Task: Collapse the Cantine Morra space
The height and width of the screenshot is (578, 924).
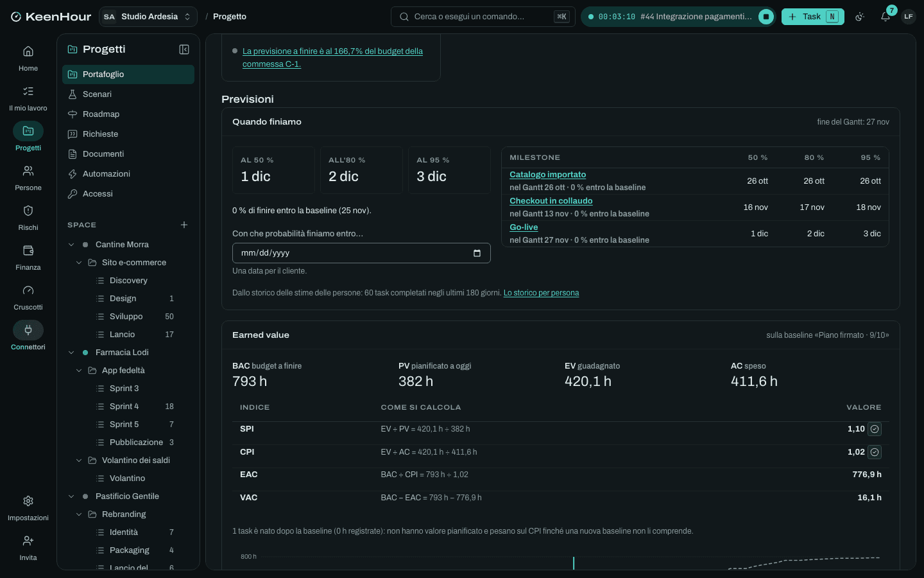Action: pyautogui.click(x=71, y=245)
